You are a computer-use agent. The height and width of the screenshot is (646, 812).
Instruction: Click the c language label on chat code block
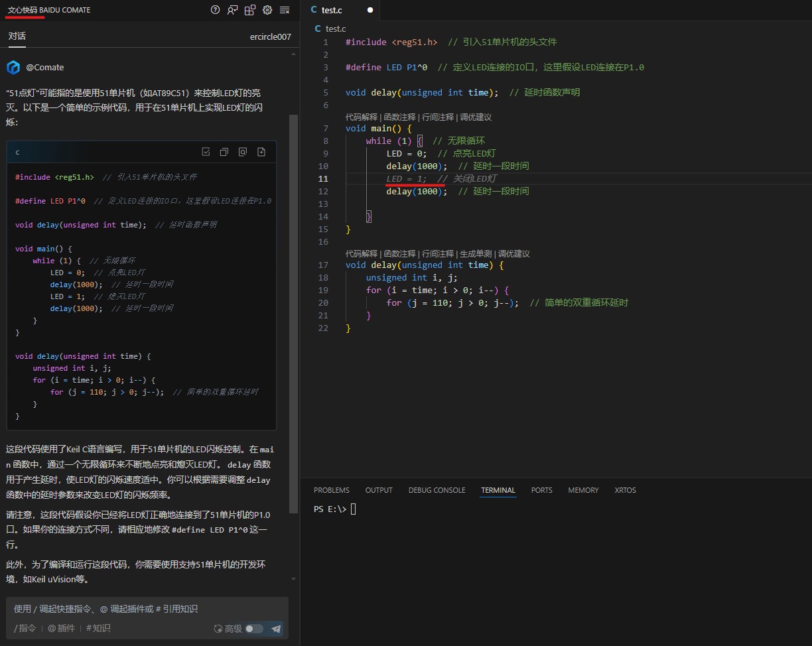click(17, 152)
